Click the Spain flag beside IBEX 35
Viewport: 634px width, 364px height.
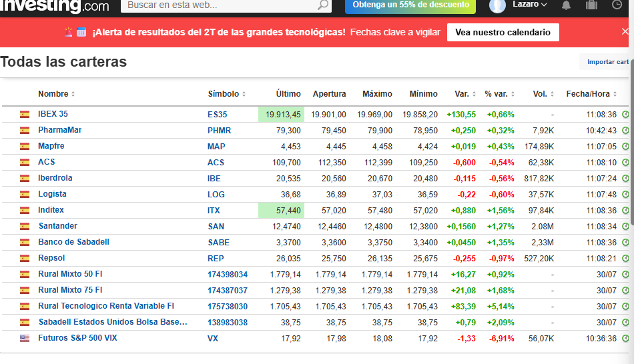click(25, 114)
